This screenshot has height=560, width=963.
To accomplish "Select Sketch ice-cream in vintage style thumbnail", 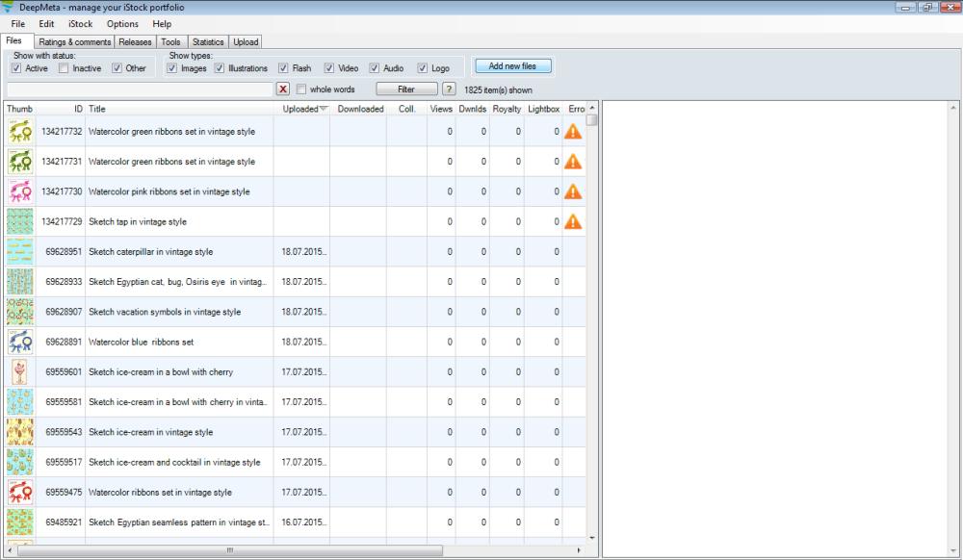I will (x=20, y=432).
